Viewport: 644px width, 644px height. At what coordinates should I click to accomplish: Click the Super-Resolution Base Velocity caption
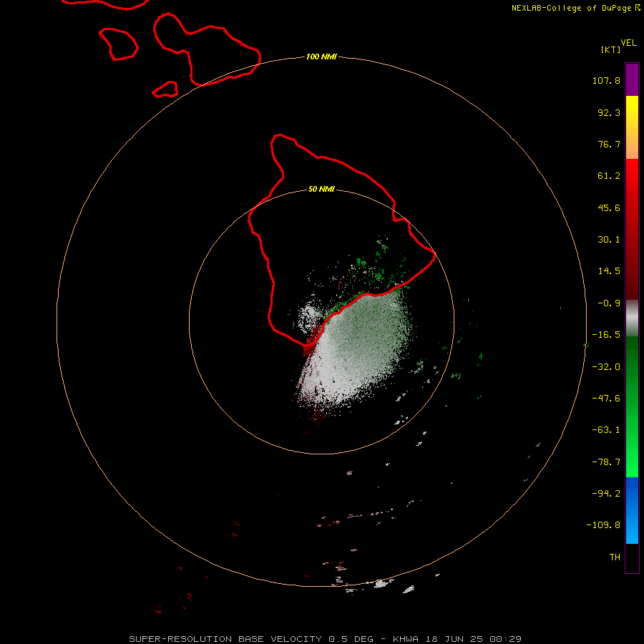pyautogui.click(x=326, y=639)
